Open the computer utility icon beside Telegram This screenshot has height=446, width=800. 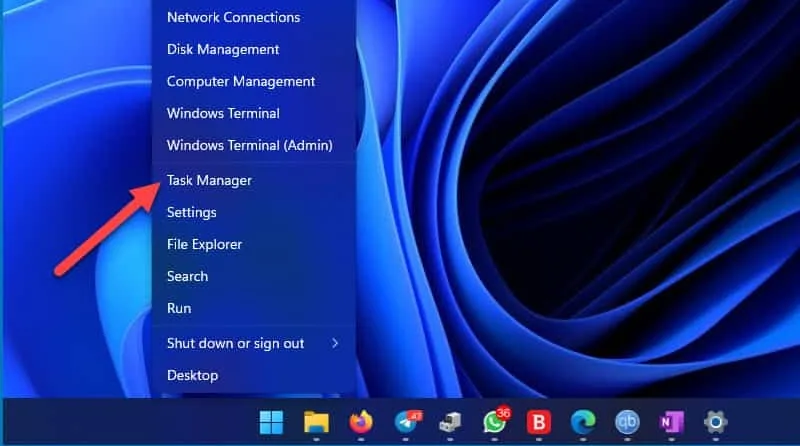[x=450, y=423]
